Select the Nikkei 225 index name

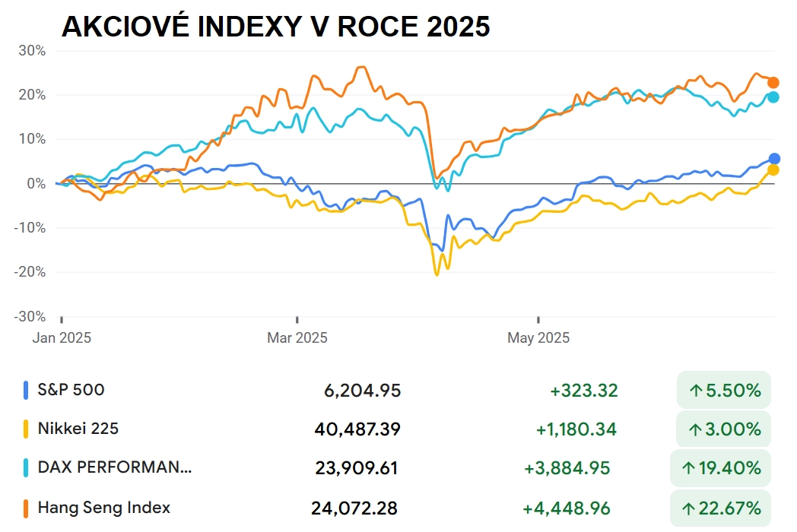[x=78, y=429]
